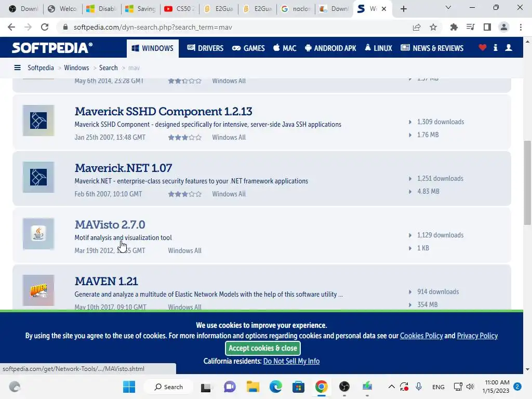Go to Windows breadcrumb link
The height and width of the screenshot is (399, 532).
[76, 68]
